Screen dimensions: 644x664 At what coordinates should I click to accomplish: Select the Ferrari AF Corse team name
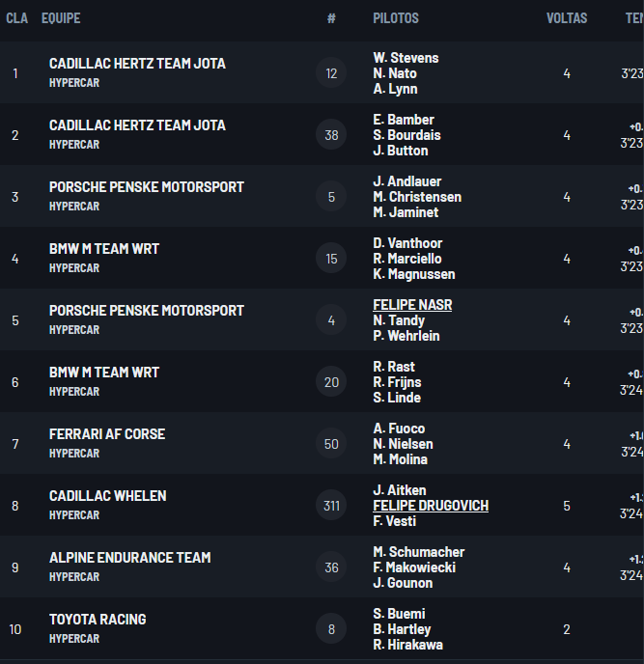click(x=107, y=434)
